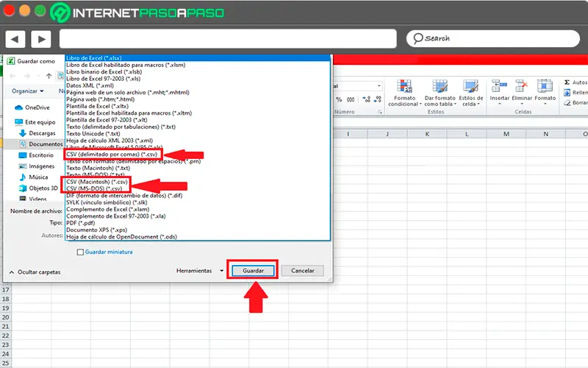Open the Organizar dropdown menu

pyautogui.click(x=27, y=91)
